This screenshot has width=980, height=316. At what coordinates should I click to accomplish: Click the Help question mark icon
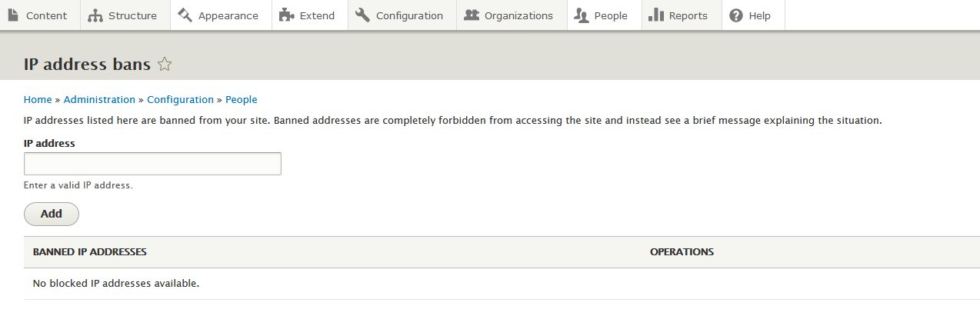[736, 15]
